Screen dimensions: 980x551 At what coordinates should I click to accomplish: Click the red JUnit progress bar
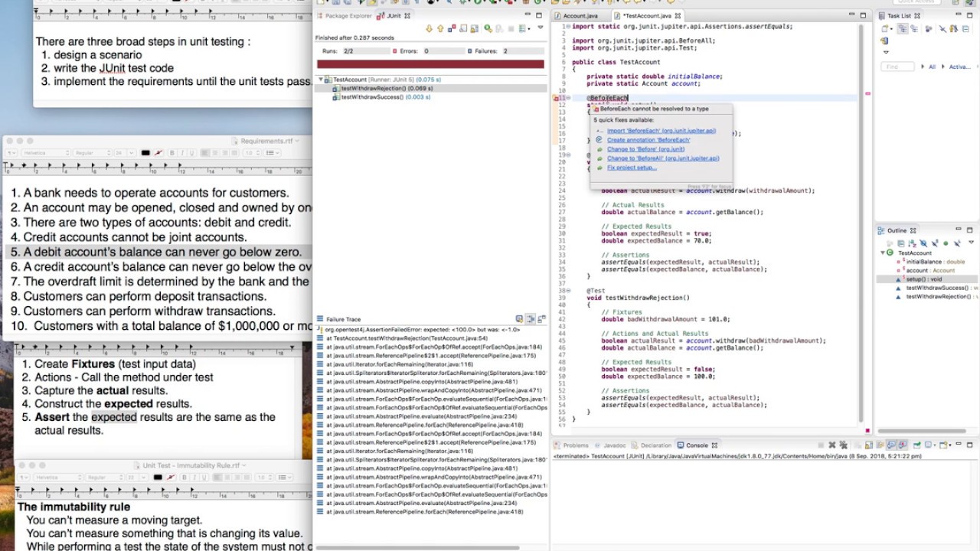tap(430, 64)
